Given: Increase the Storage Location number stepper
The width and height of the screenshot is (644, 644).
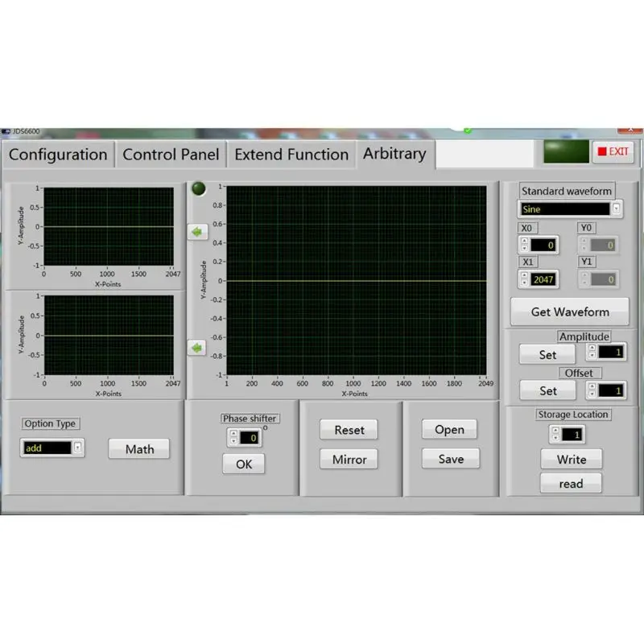Looking at the screenshot, I should [555, 431].
